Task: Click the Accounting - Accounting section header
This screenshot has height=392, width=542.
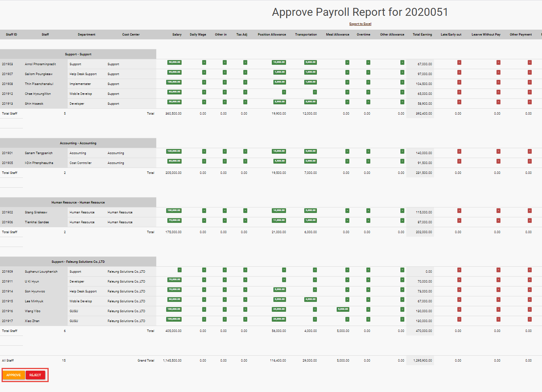Action: [78, 143]
